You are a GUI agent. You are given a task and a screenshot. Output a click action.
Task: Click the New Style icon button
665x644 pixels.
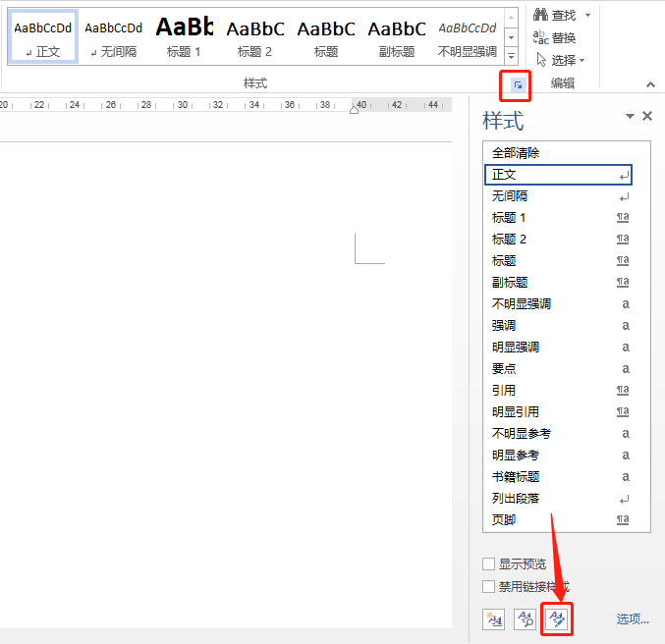(494, 619)
